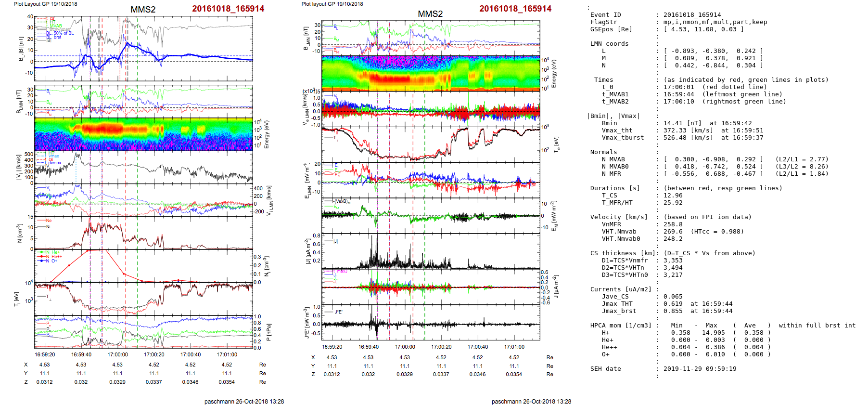Click 16:59:40 tick on right plot time axis
The height and width of the screenshot is (405, 868).
coord(368,347)
